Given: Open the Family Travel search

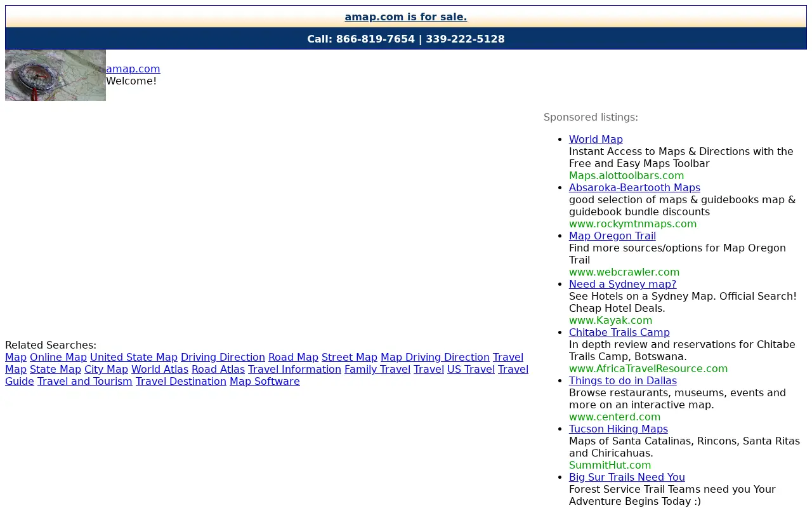Looking at the screenshot, I should [x=377, y=369].
